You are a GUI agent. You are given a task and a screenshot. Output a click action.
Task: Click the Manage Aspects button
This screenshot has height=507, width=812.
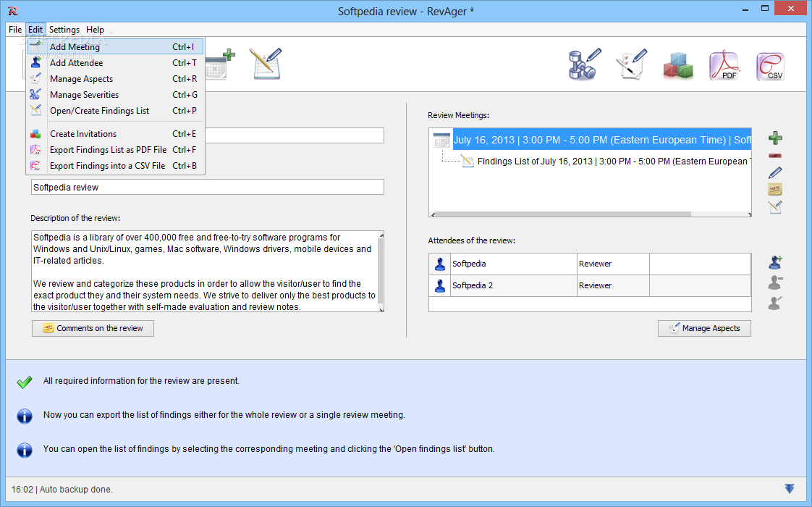click(704, 328)
